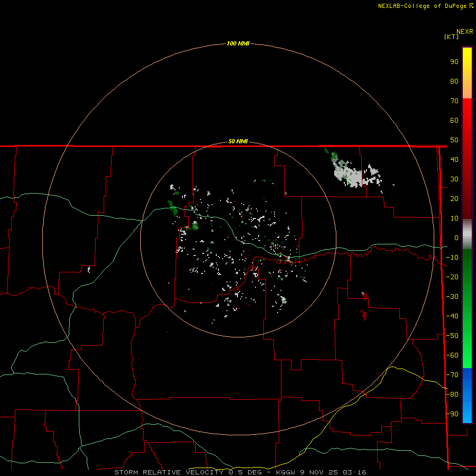Click the 03:16 timestamp in the caption
The height and width of the screenshot is (476, 476).
pyautogui.click(x=354, y=472)
